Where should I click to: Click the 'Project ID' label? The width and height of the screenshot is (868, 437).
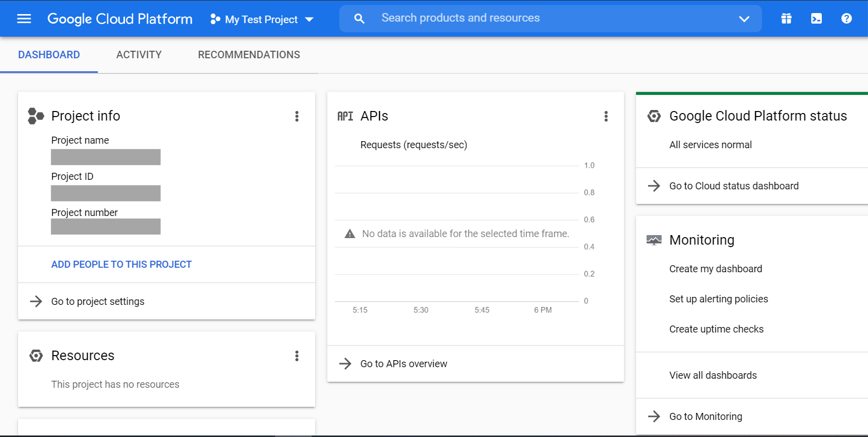point(72,176)
